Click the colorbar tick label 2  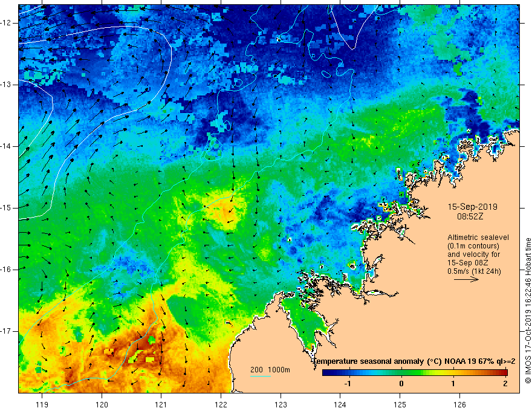pos(505,384)
